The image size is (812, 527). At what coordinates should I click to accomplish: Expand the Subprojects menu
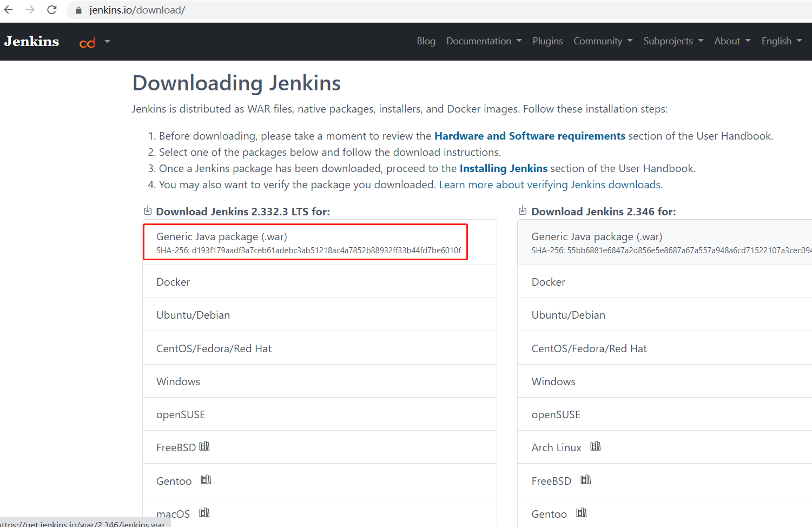tap(673, 41)
